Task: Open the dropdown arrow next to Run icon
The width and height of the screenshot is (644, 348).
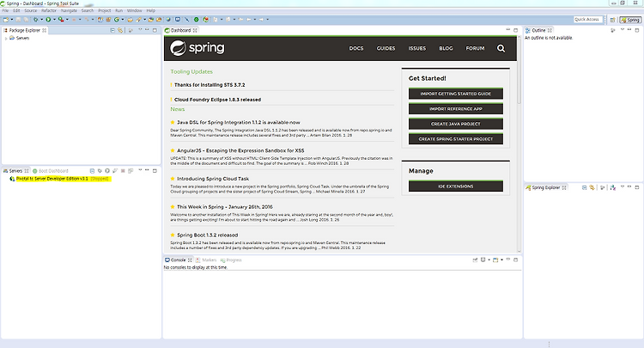Action: coord(55,19)
